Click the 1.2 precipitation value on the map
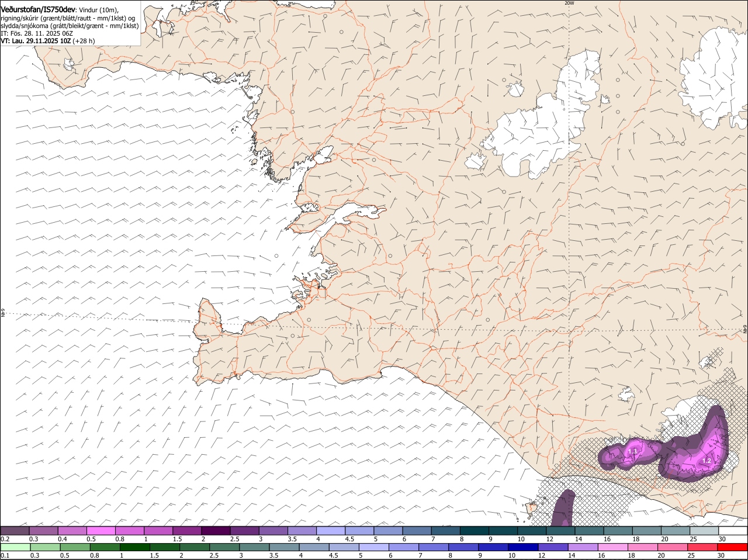748x560 pixels. [707, 461]
